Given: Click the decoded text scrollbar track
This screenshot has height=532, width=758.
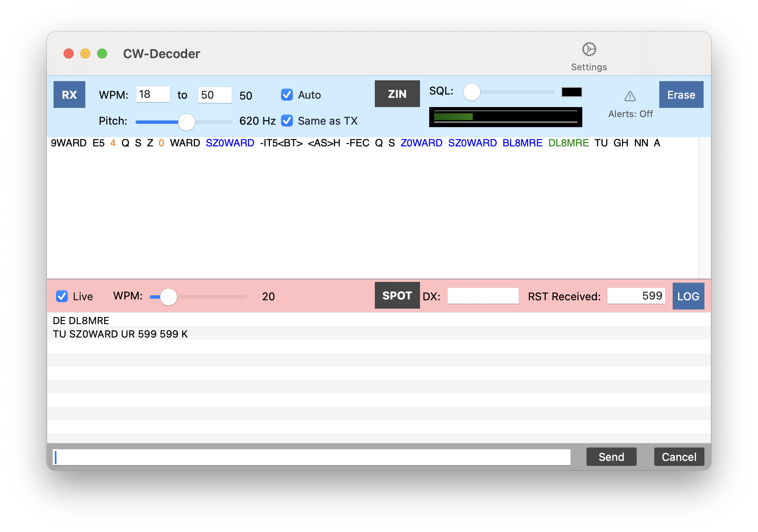Looking at the screenshot, I should [704, 208].
